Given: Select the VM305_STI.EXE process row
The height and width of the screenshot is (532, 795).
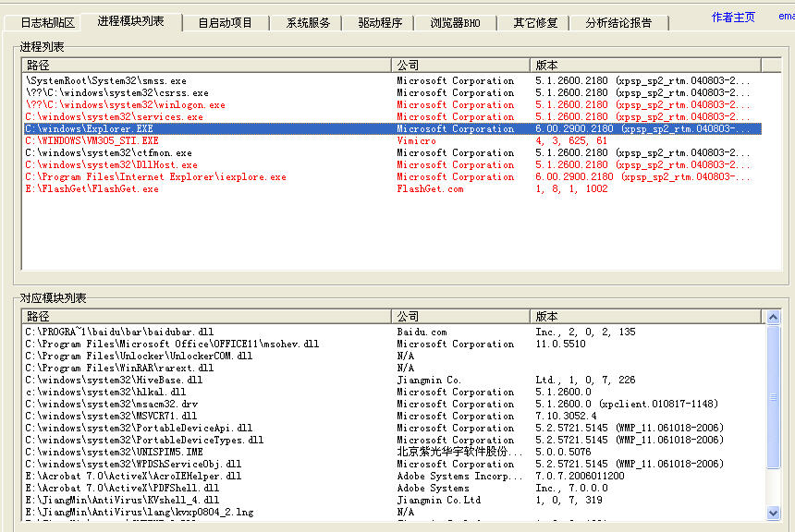Looking at the screenshot, I should pyautogui.click(x=393, y=141).
